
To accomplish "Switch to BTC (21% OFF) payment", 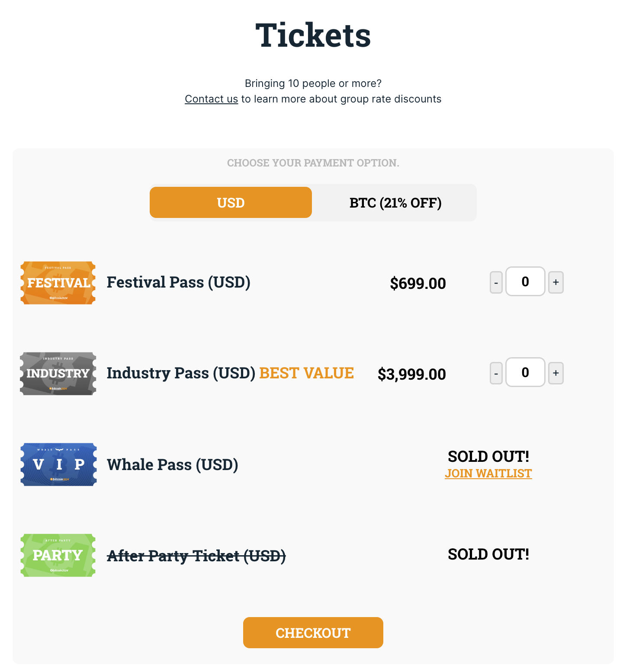I will pyautogui.click(x=395, y=202).
